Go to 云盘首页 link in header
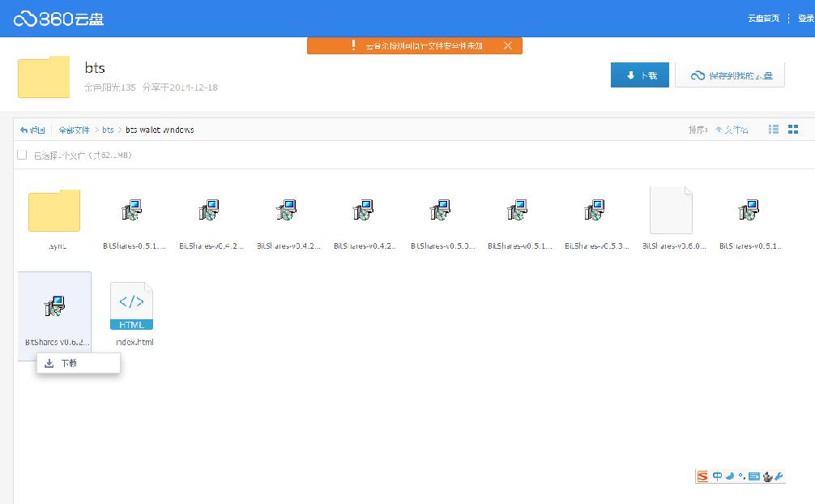The width and height of the screenshot is (815, 504). pyautogui.click(x=763, y=18)
